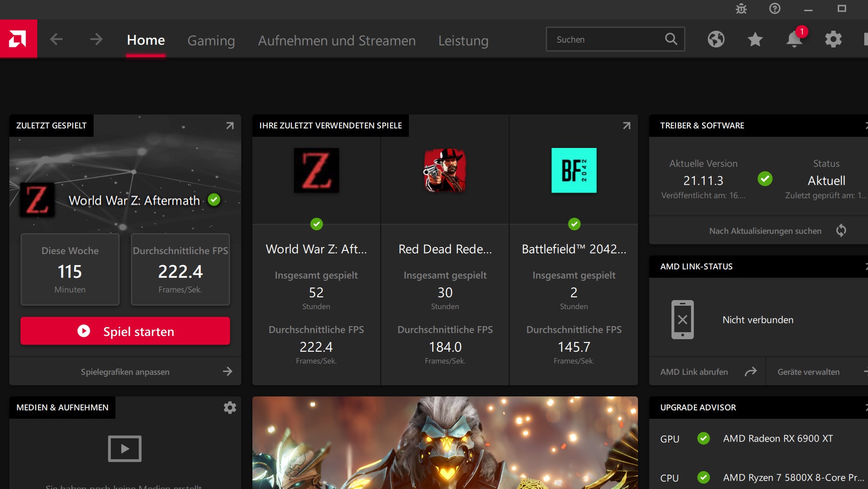Click the Diese Woche 115 Minuten tile
This screenshot has width=868, height=489.
[x=70, y=269]
